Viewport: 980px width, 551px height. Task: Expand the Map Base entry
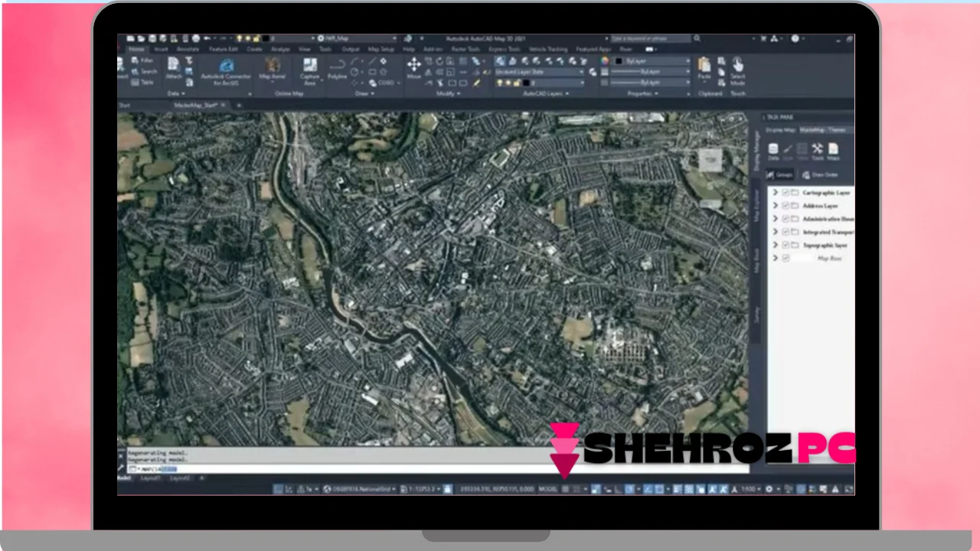(x=776, y=259)
